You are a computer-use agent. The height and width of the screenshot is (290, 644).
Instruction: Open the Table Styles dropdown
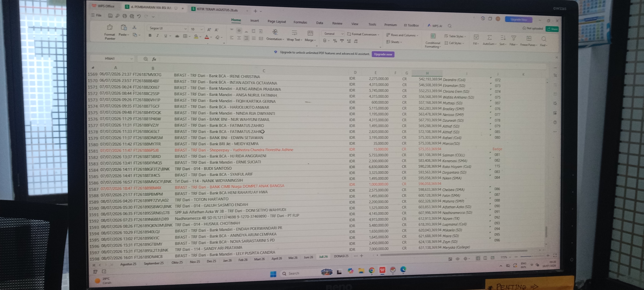pos(455,36)
